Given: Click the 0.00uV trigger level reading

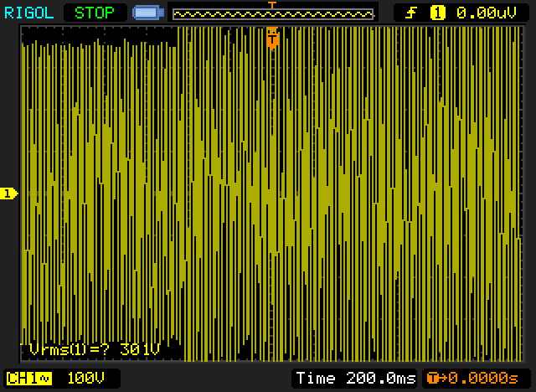Looking at the screenshot, I should 486,13.
